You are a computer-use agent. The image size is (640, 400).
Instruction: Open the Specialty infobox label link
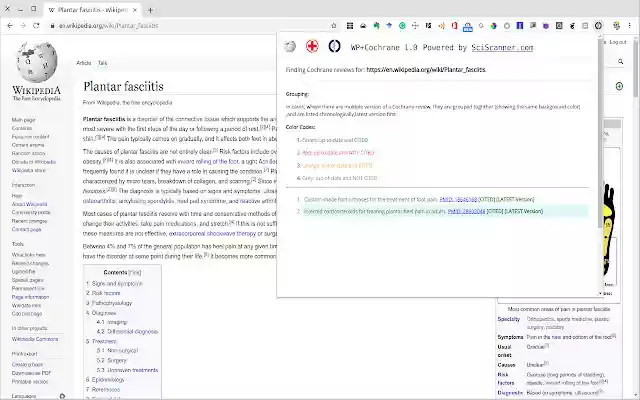click(509, 319)
